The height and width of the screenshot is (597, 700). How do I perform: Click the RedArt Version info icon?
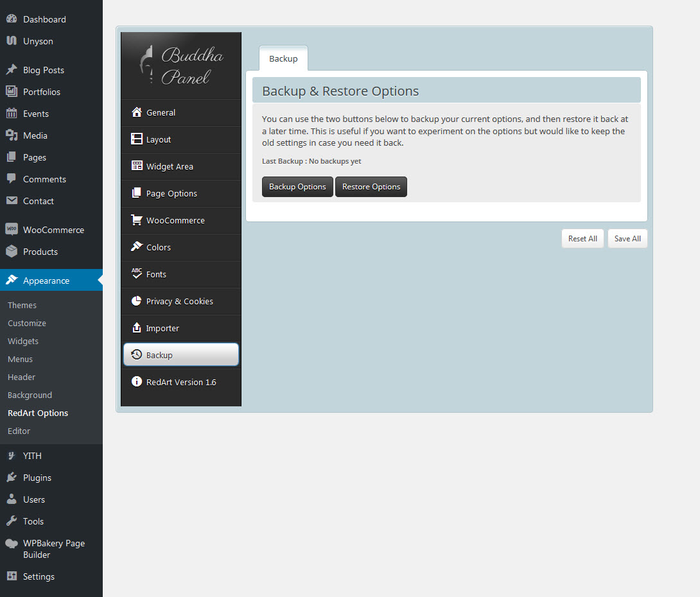136,382
